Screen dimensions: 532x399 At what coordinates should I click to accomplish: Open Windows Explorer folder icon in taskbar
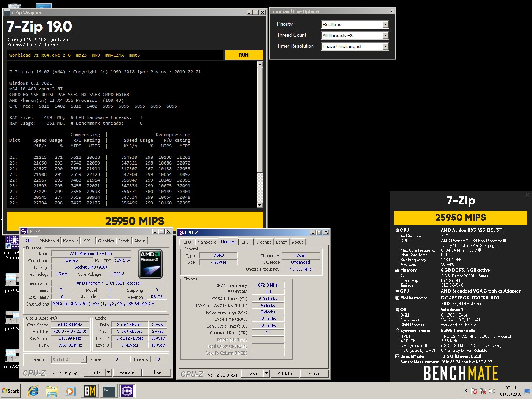click(x=52, y=391)
